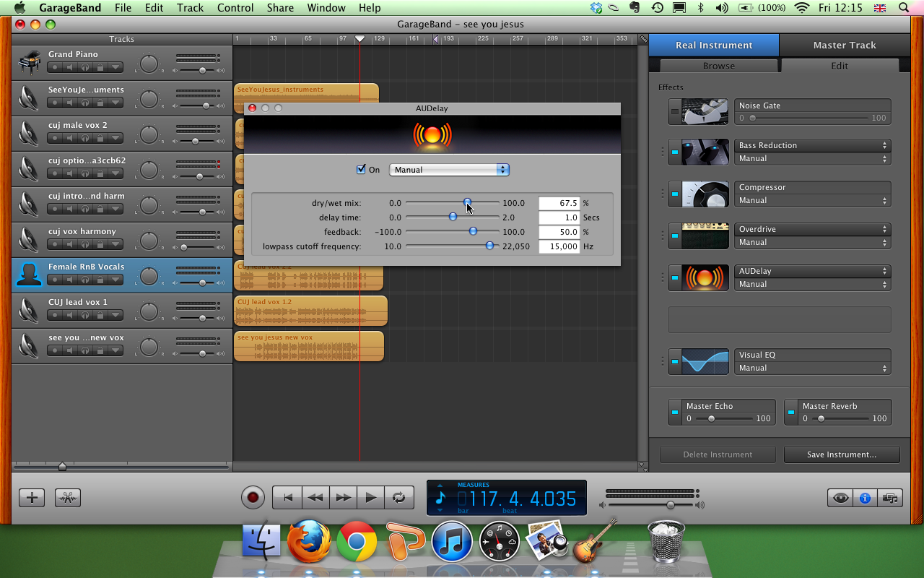Click the record button
Image resolution: width=924 pixels, height=578 pixels.
coord(253,497)
